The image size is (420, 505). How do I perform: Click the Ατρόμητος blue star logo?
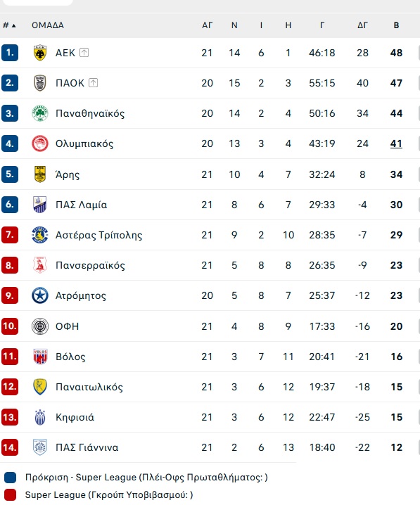(x=40, y=295)
